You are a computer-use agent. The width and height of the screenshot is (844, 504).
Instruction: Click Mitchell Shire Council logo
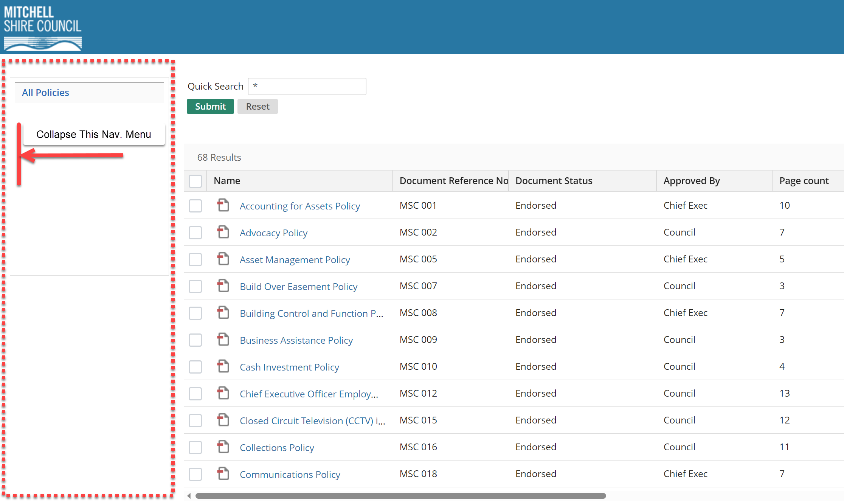[42, 27]
